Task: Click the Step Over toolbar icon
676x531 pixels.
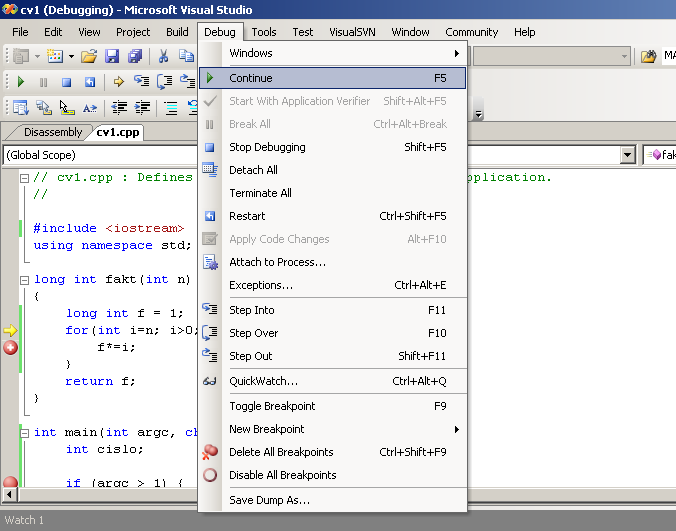Action: tap(164, 81)
